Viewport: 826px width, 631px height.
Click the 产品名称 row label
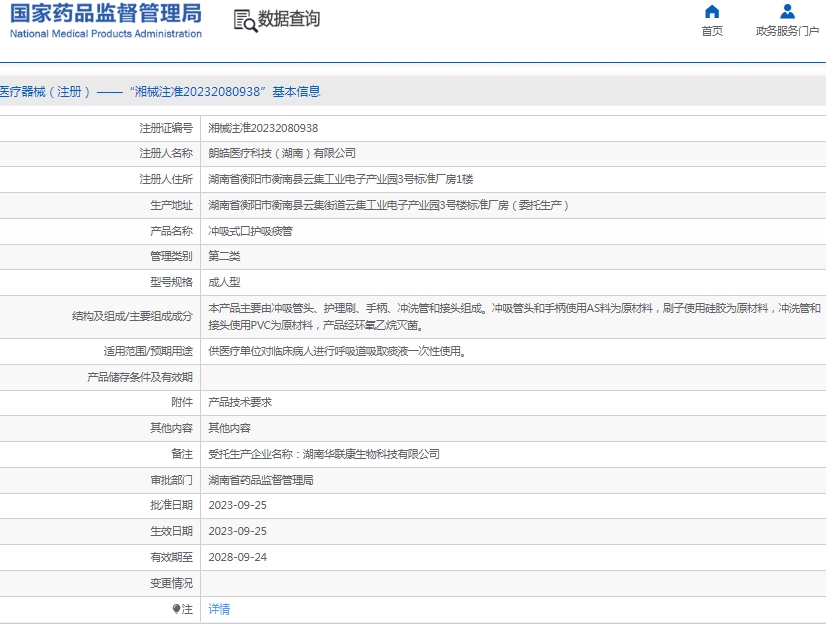[171, 231]
